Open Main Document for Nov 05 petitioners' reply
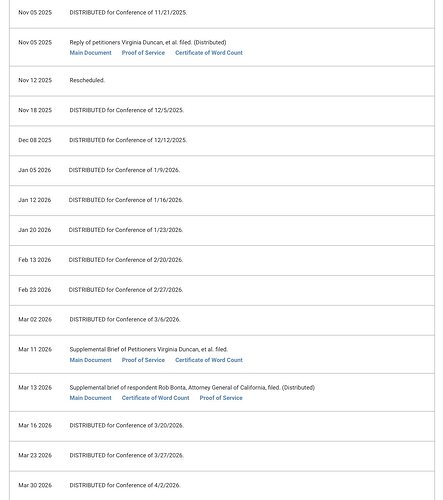 (90, 53)
